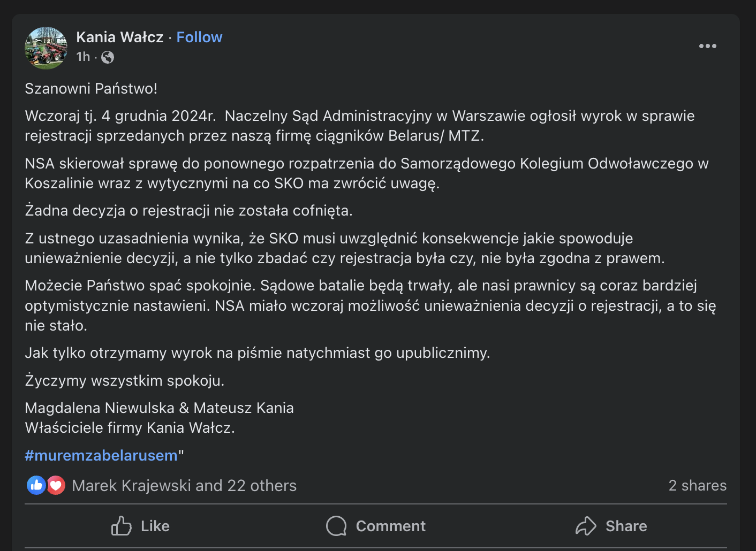The width and height of the screenshot is (756, 551).
Task: Select the Comment button label
Action: pyautogui.click(x=391, y=526)
